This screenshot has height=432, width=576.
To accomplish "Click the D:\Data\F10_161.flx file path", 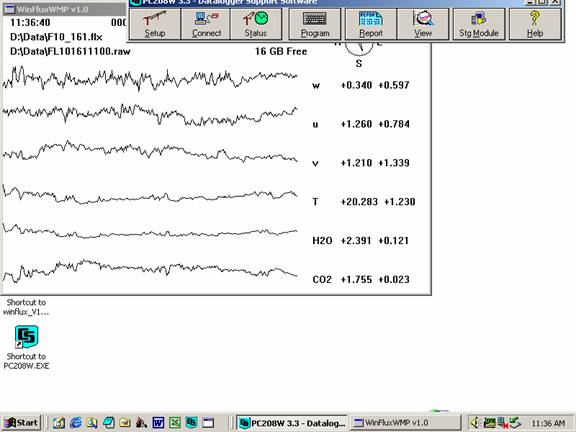I will click(56, 37).
